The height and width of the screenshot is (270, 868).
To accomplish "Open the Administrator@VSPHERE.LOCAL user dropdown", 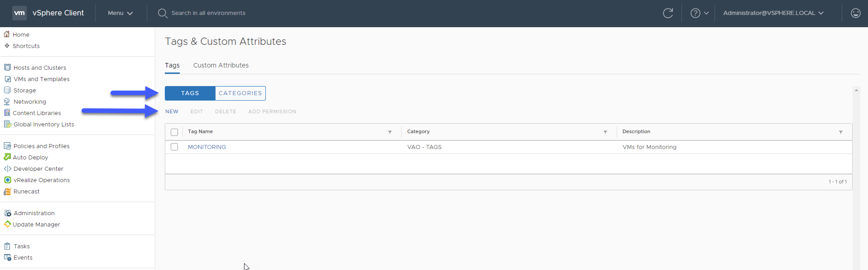I will click(x=773, y=13).
